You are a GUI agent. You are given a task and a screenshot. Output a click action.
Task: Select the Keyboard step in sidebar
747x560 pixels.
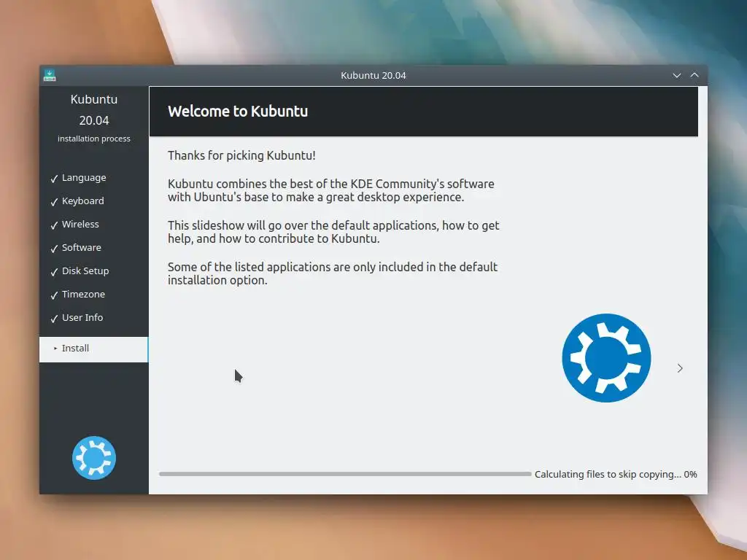[83, 201]
